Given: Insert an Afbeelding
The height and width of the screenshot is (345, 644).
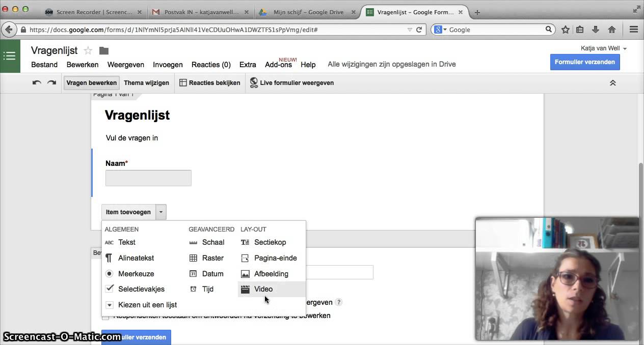Looking at the screenshot, I should coord(272,274).
